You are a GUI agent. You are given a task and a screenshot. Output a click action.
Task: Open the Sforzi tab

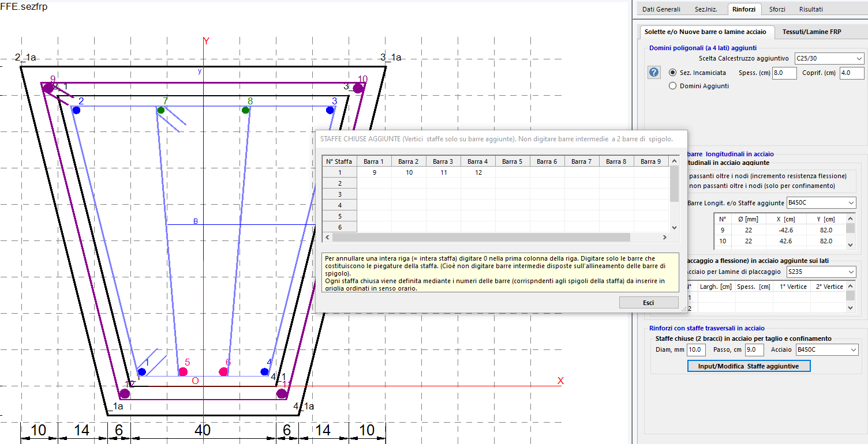[777, 9]
